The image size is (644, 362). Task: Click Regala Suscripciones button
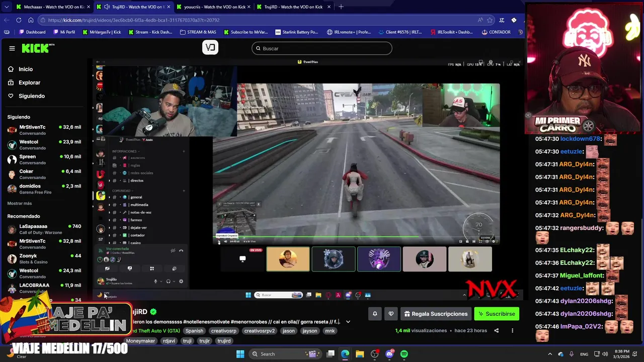(436, 314)
